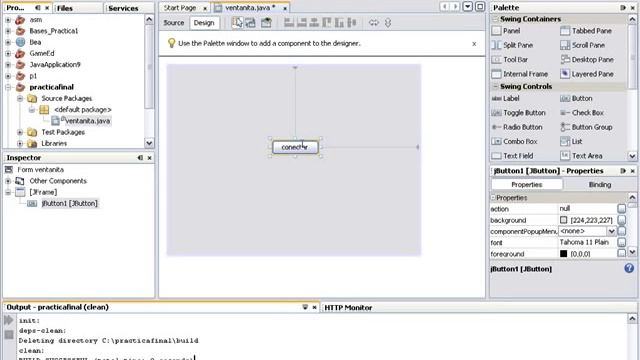The height and width of the screenshot is (360, 640).
Task: Expand the JavaApplication9 project
Action: pyautogui.click(x=8, y=64)
